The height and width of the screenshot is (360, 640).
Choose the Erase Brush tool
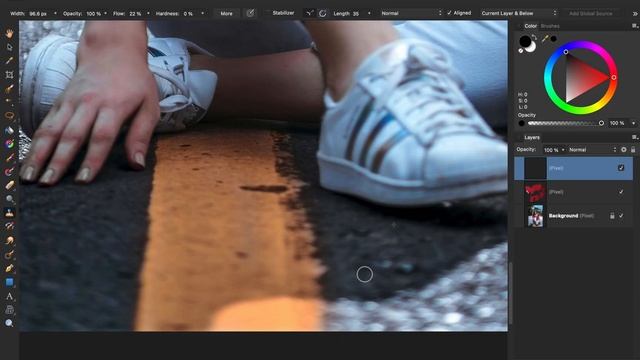click(x=9, y=185)
